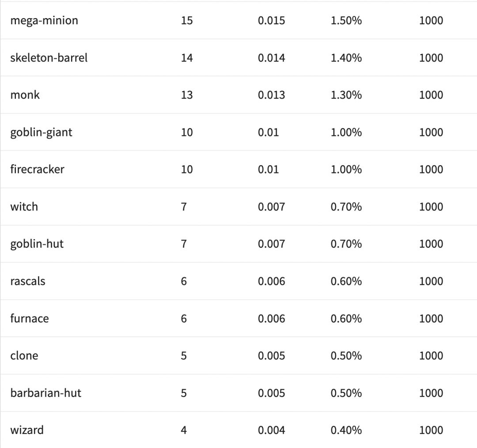Click the goblin-hut table entry
Image resolution: width=477 pixels, height=448 pixels.
coord(37,244)
